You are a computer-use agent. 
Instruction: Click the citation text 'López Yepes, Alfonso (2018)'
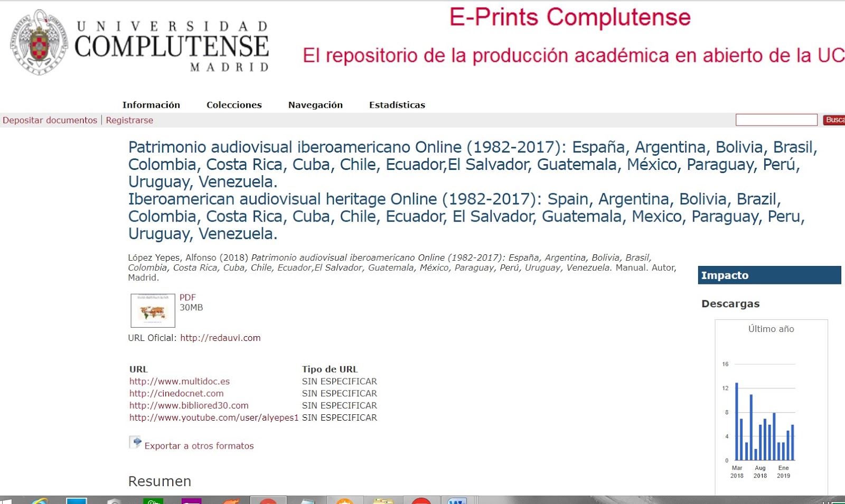[188, 258]
